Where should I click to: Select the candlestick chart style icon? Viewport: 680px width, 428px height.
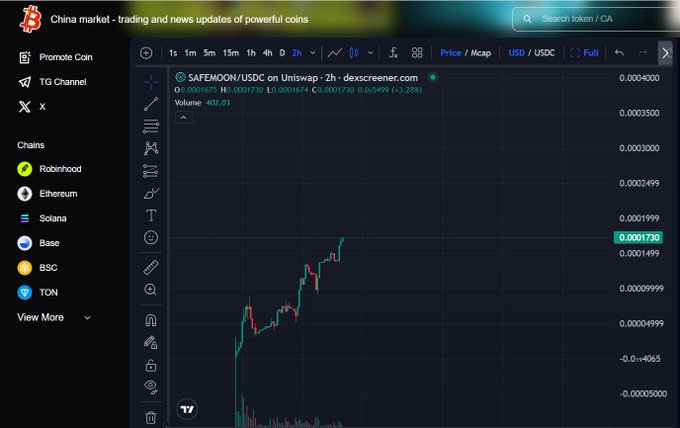tap(354, 53)
